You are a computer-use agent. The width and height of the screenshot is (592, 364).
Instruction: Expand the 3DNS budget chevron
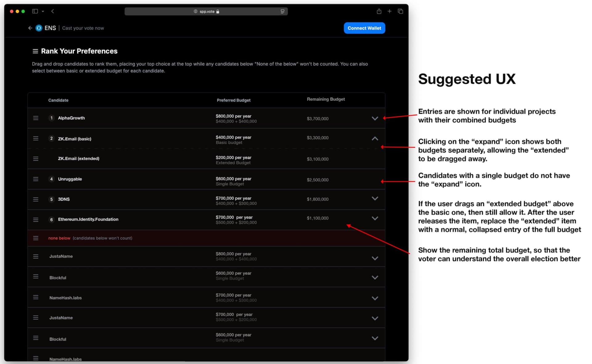click(375, 198)
